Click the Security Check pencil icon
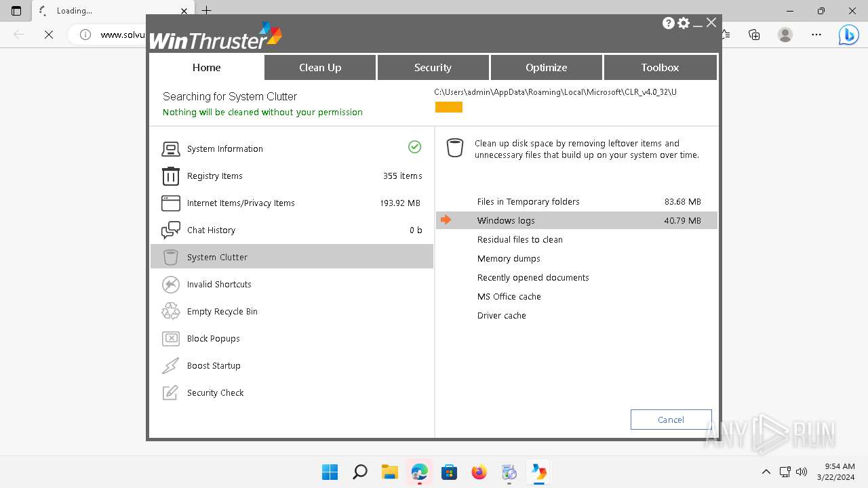The image size is (868, 488). [x=171, y=393]
